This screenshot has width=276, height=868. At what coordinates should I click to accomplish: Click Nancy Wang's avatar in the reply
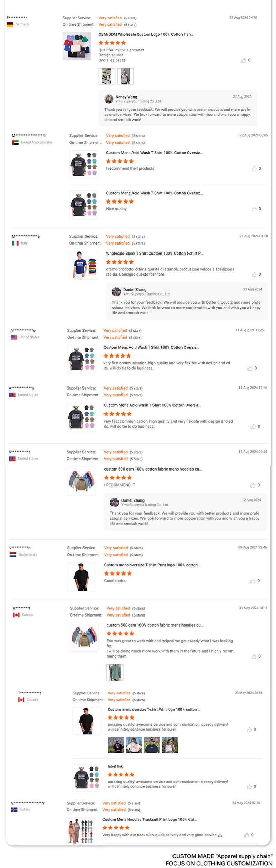109,99
